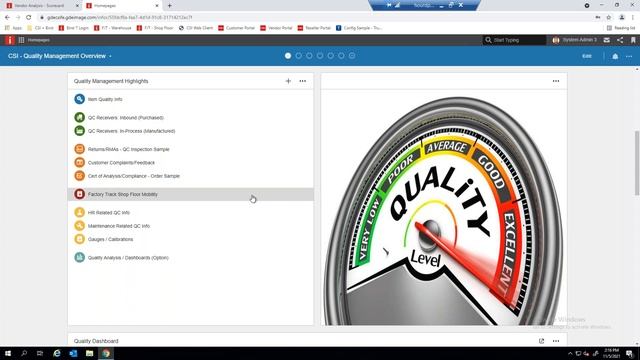Screen dimensions: 640x360
Task: Expand CSI - Quality Management Overview dropdown
Action: click(x=110, y=56)
